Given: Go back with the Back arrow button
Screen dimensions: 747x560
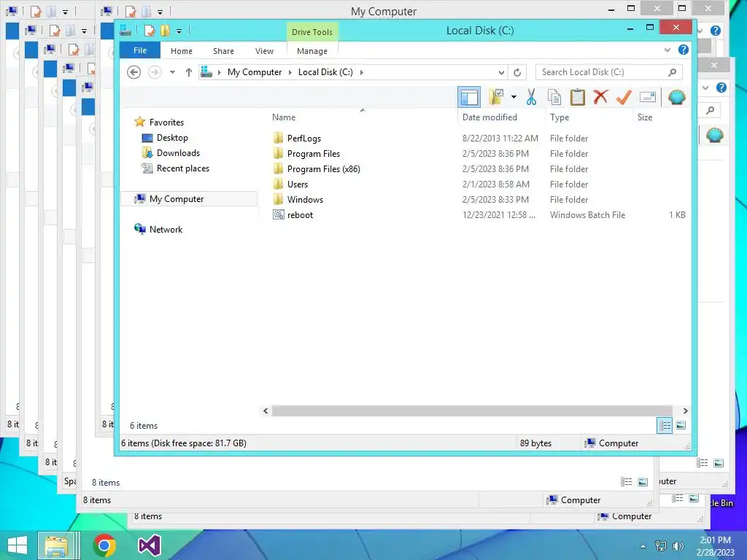Looking at the screenshot, I should (134, 72).
